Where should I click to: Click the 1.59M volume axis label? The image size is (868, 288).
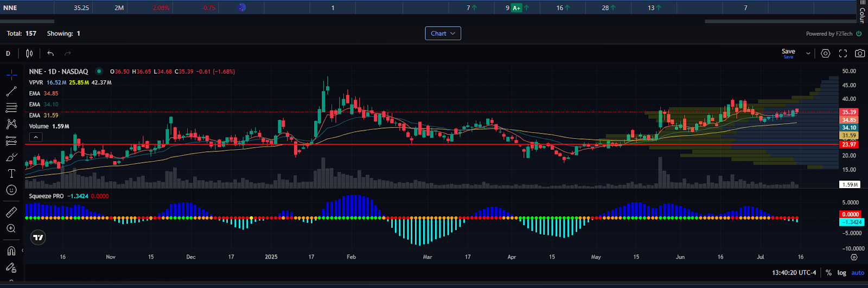850,184
